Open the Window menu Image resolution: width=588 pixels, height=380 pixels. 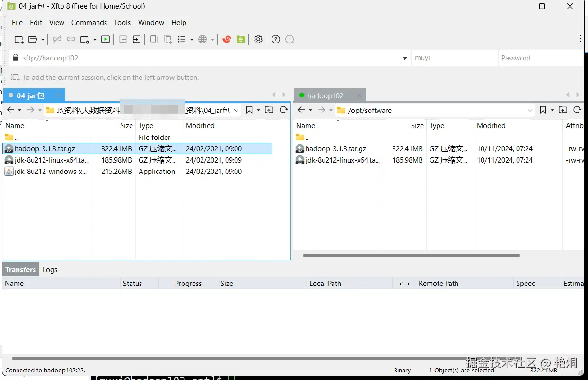pyautogui.click(x=151, y=23)
